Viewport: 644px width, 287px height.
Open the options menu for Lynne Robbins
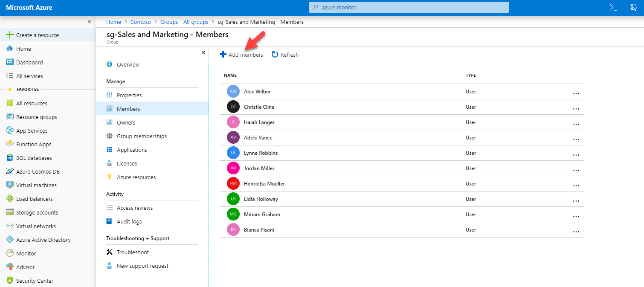coord(576,154)
